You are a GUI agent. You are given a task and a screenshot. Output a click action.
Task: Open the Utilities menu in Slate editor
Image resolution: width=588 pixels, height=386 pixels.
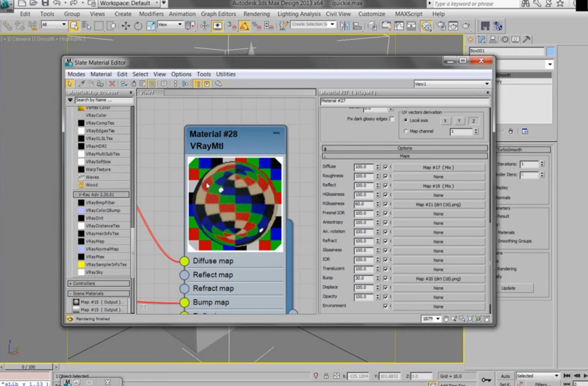tap(226, 74)
